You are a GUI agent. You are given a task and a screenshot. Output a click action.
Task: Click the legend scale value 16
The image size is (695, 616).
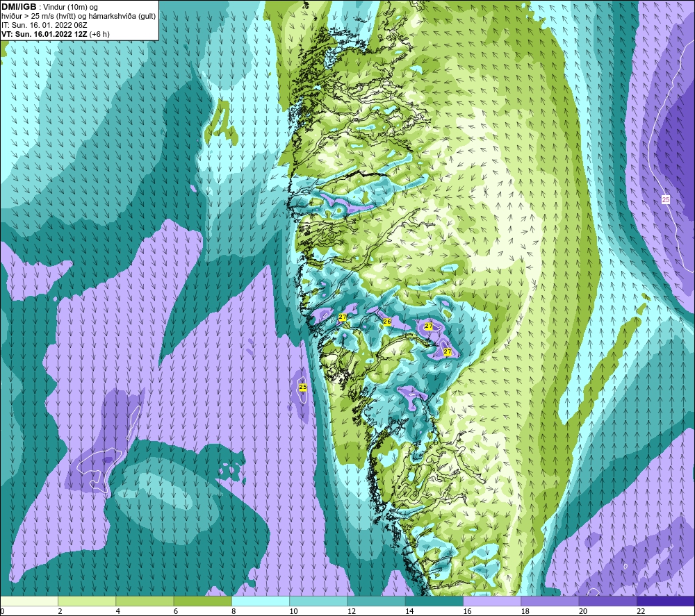pos(467,612)
